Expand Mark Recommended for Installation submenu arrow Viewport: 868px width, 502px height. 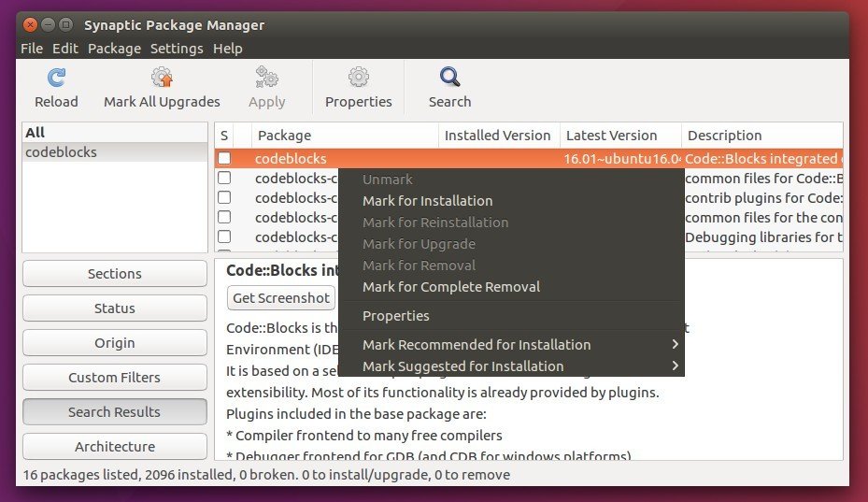[x=675, y=344]
